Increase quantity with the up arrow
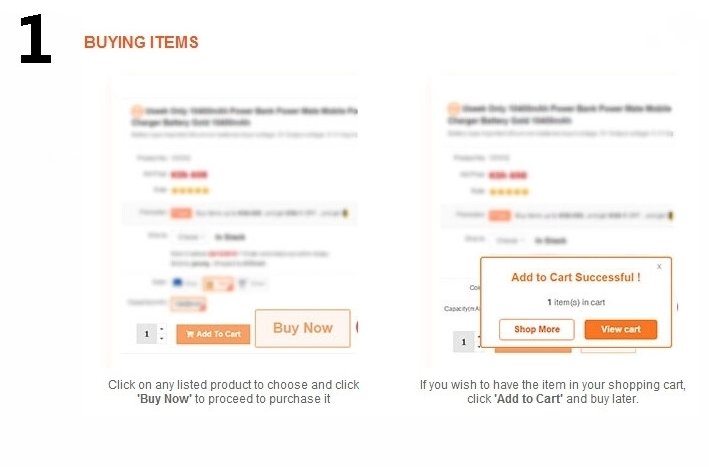Viewport: 709px width, 467px height. point(161,329)
